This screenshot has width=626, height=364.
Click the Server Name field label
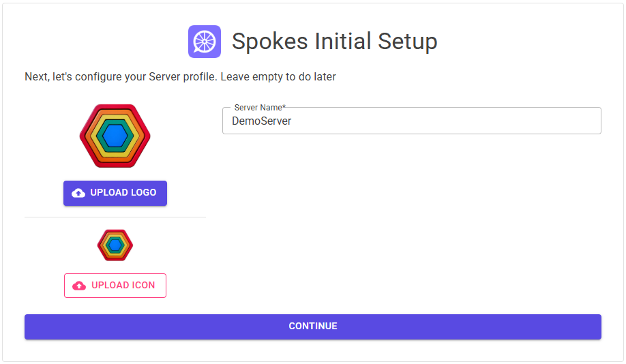260,108
